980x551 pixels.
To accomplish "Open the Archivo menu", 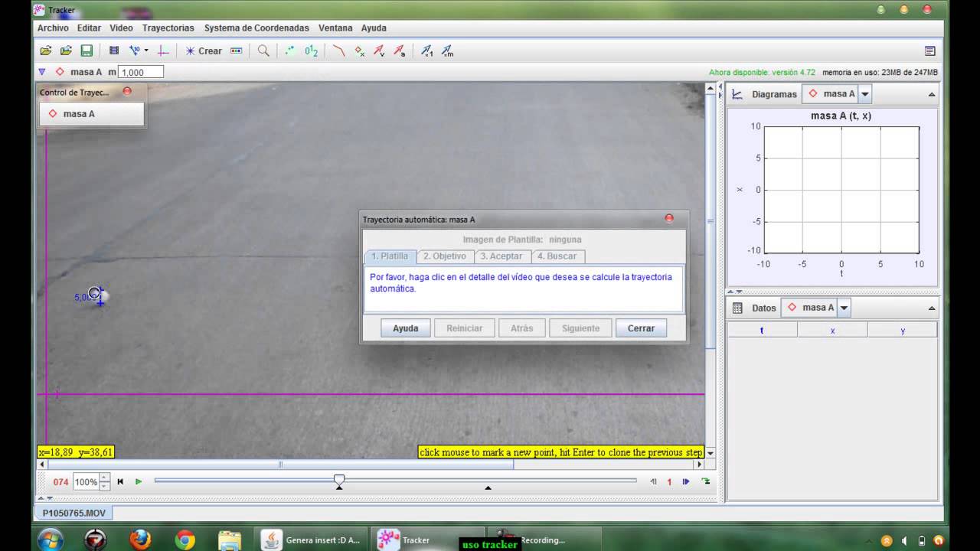I will [53, 28].
